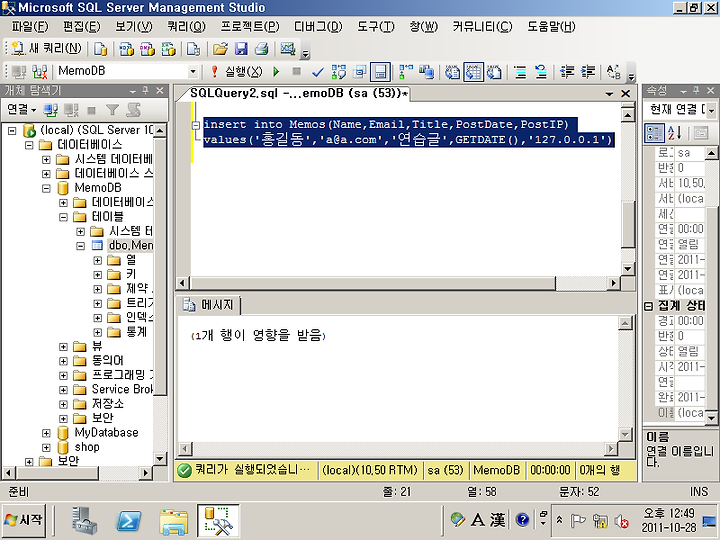Click the include actual execution plan icon
Viewport: 720px width, 540px height.
tap(406, 72)
